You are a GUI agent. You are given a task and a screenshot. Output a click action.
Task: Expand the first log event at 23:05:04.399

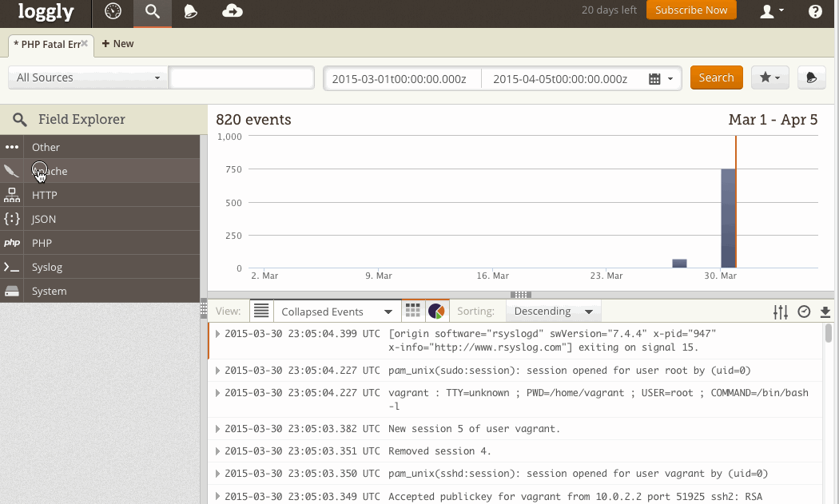[218, 334]
